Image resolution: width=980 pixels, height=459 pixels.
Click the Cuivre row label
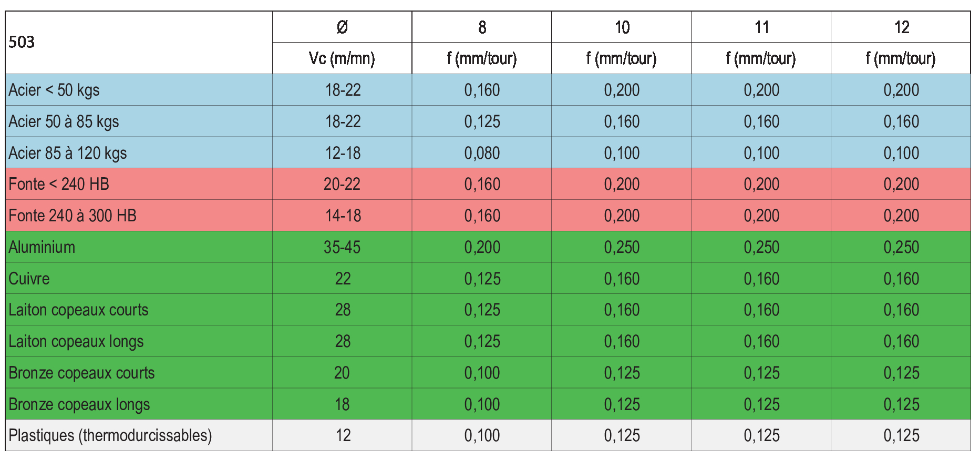coord(29,279)
